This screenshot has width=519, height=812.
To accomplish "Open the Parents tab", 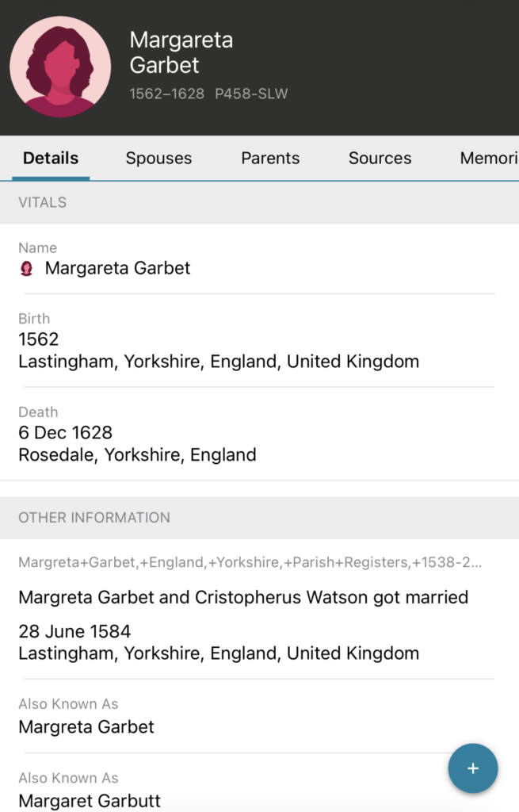I will tap(270, 158).
